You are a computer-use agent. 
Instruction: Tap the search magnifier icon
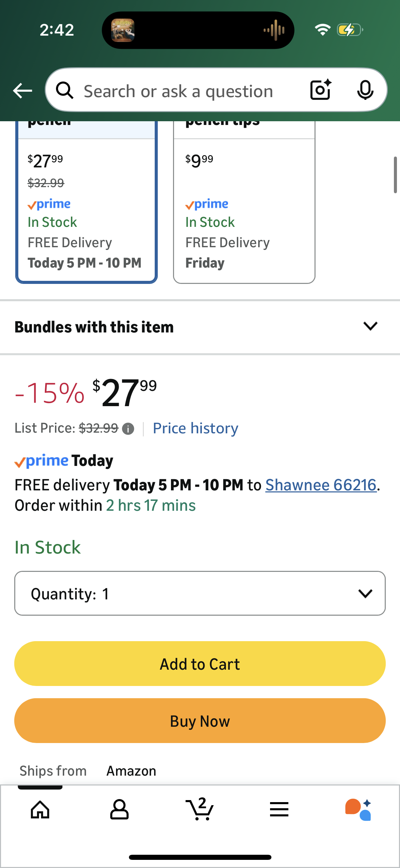coord(64,91)
